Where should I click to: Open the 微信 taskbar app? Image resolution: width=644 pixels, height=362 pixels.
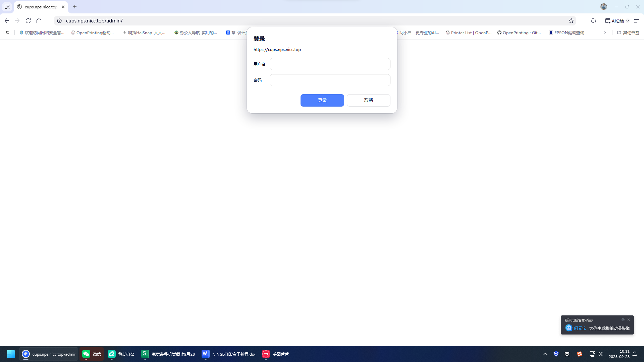coord(92,354)
